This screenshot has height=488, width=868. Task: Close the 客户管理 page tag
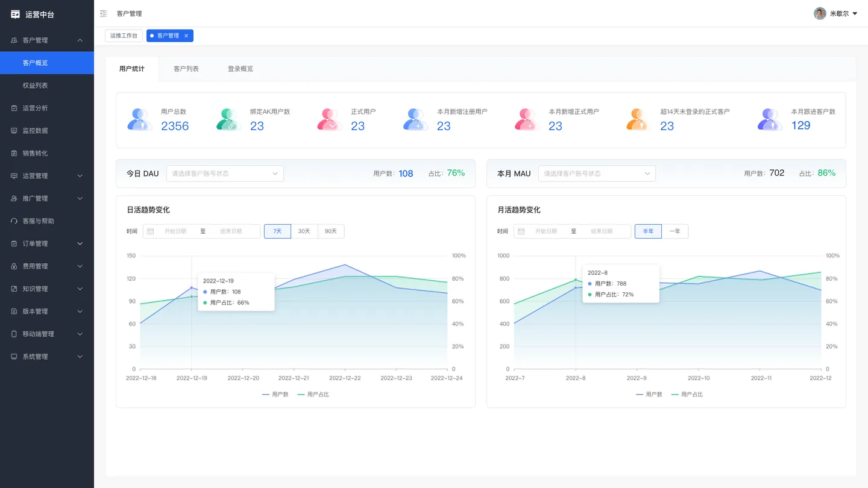[186, 36]
